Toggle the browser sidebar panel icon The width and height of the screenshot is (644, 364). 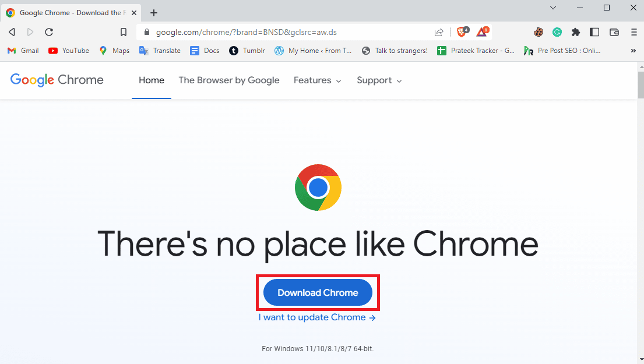[x=594, y=32]
